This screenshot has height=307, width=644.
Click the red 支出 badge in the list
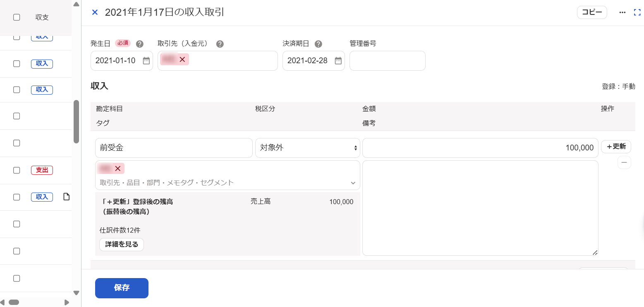[42, 170]
